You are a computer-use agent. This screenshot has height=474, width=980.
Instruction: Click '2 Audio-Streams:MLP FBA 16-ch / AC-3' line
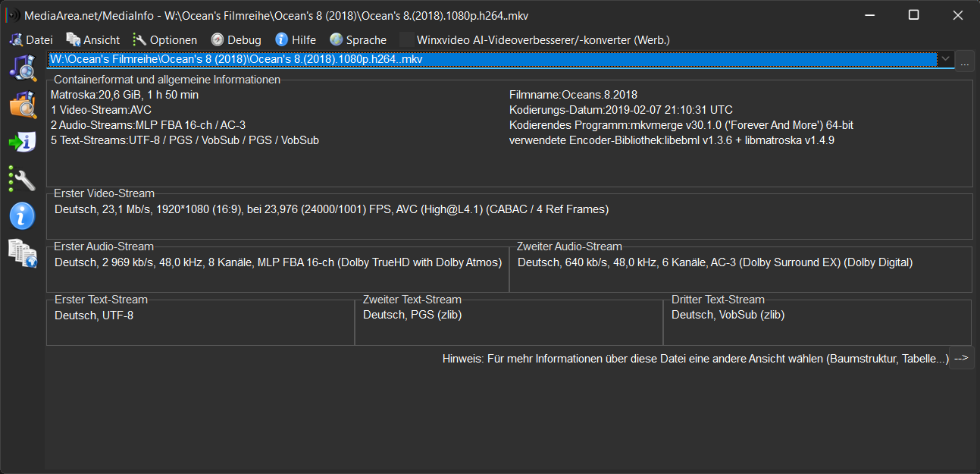[x=148, y=125]
